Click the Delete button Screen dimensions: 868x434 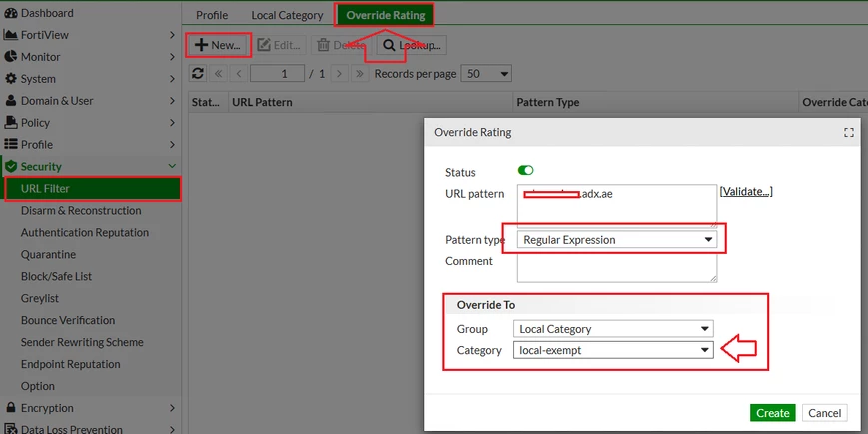(342, 45)
